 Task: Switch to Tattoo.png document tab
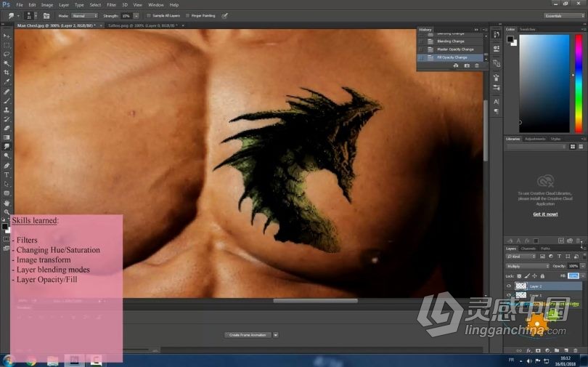coord(143,25)
